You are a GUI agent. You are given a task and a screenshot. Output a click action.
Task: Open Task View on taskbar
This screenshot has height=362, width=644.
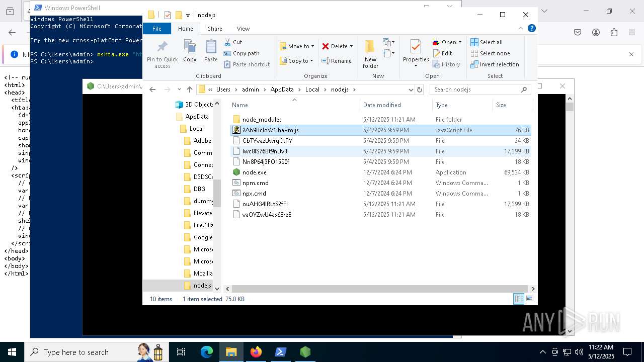181,352
